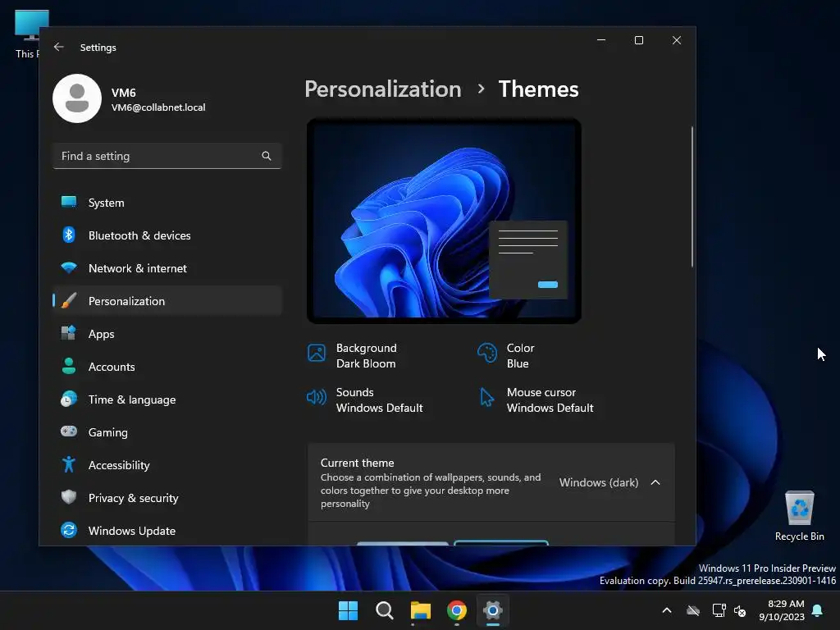Click the Sounds speaker icon
840x630 pixels.
tap(316, 397)
